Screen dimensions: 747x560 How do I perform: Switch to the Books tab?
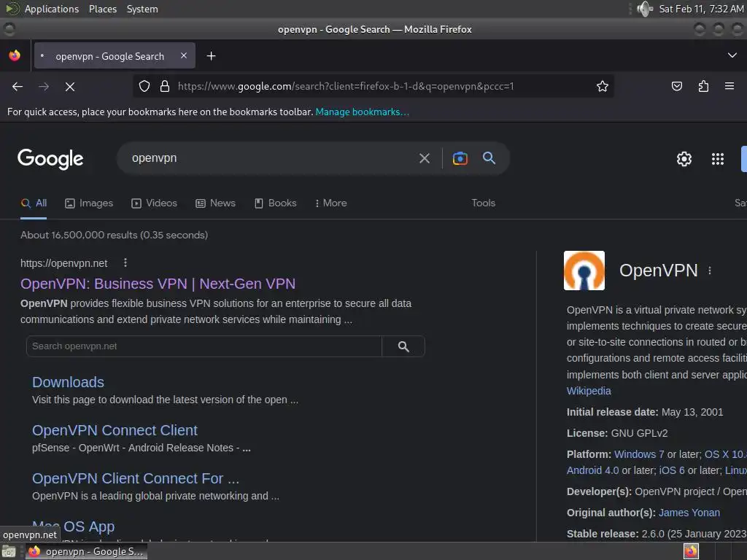click(275, 203)
